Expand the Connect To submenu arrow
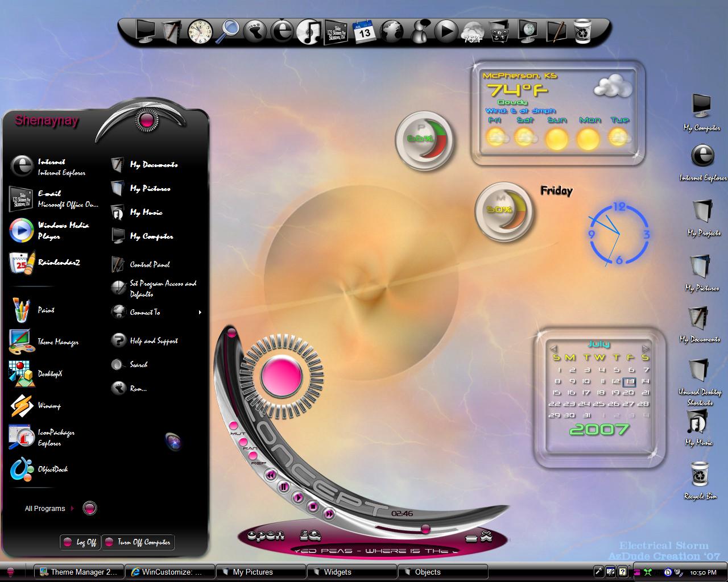The height and width of the screenshot is (582, 728). (x=200, y=313)
